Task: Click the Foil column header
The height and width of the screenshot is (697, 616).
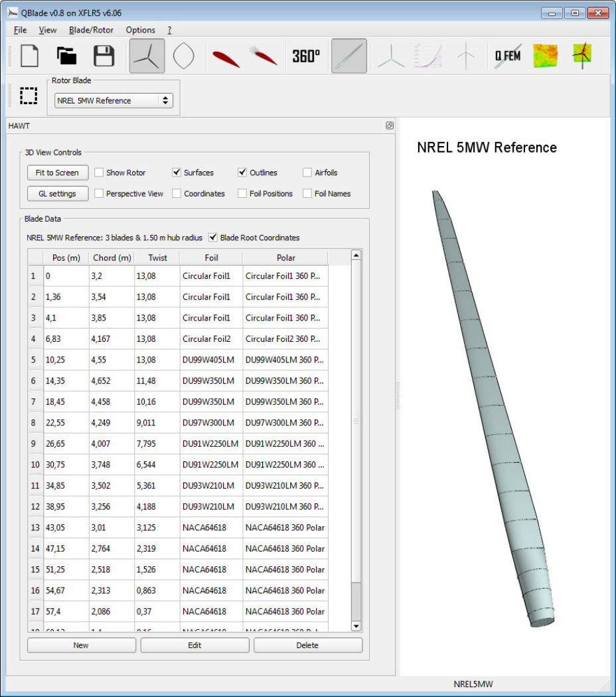Action: point(212,258)
